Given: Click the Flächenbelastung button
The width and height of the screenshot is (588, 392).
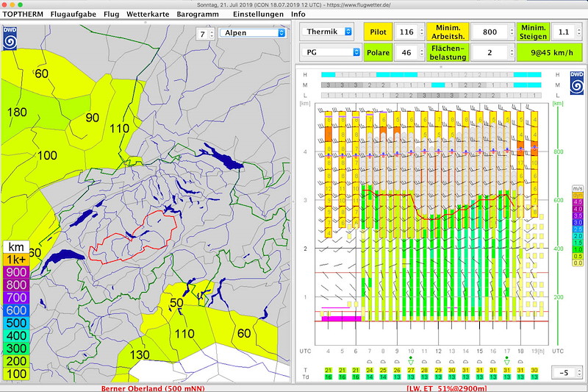Looking at the screenshot, I should coord(448,52).
